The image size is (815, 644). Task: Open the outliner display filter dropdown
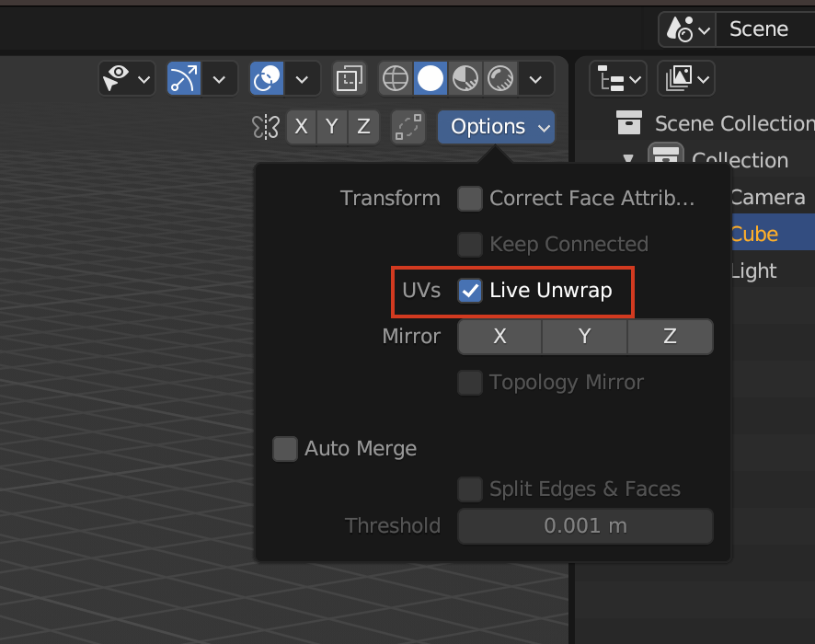pos(685,78)
